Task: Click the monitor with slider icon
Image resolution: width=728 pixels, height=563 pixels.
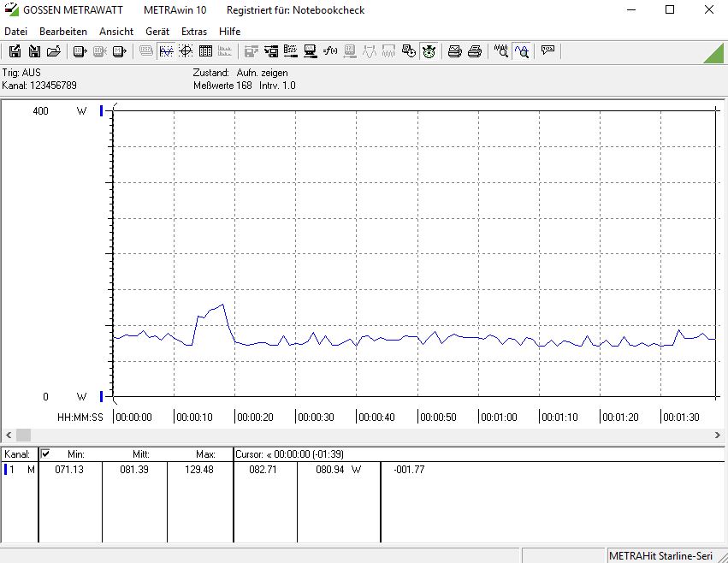Action: pos(311,51)
